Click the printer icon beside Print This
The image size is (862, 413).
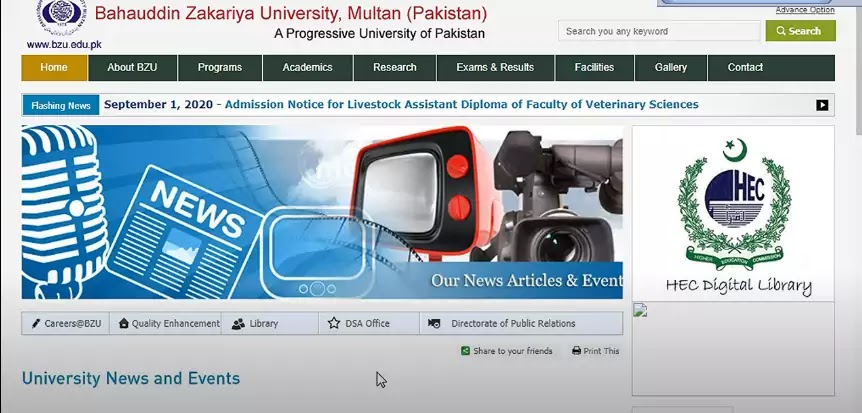[576, 351]
